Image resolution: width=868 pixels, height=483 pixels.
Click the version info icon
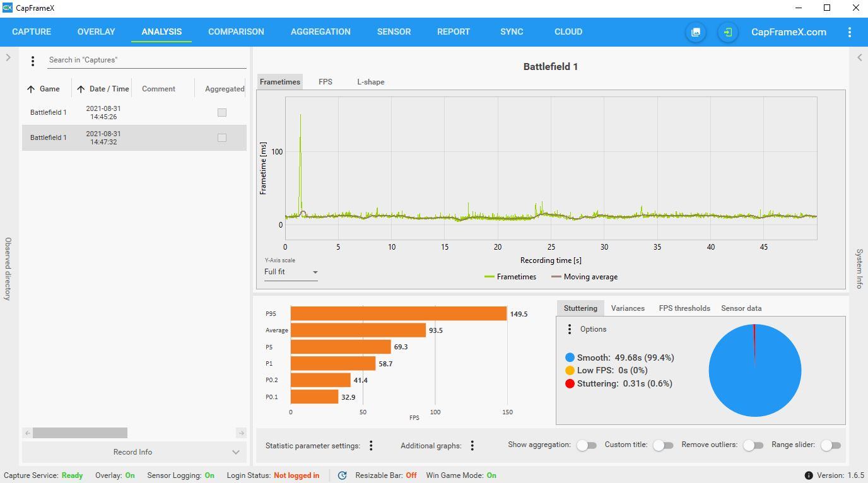pyautogui.click(x=809, y=475)
